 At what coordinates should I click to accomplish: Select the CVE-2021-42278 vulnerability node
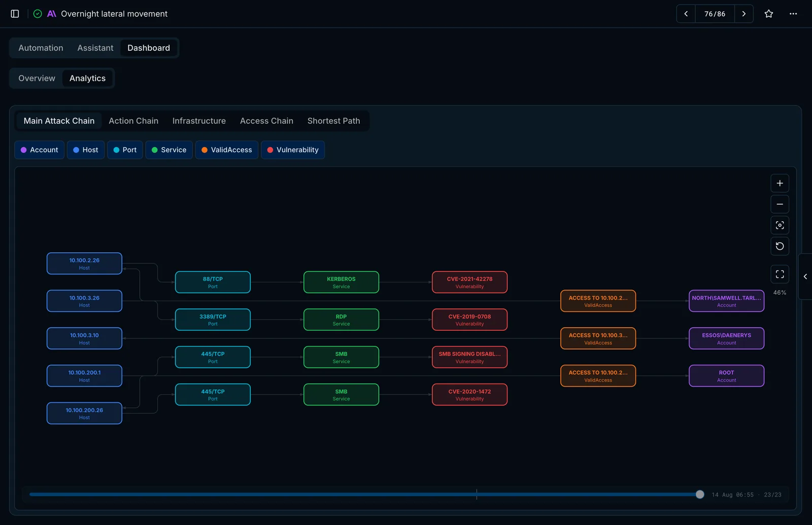(469, 282)
